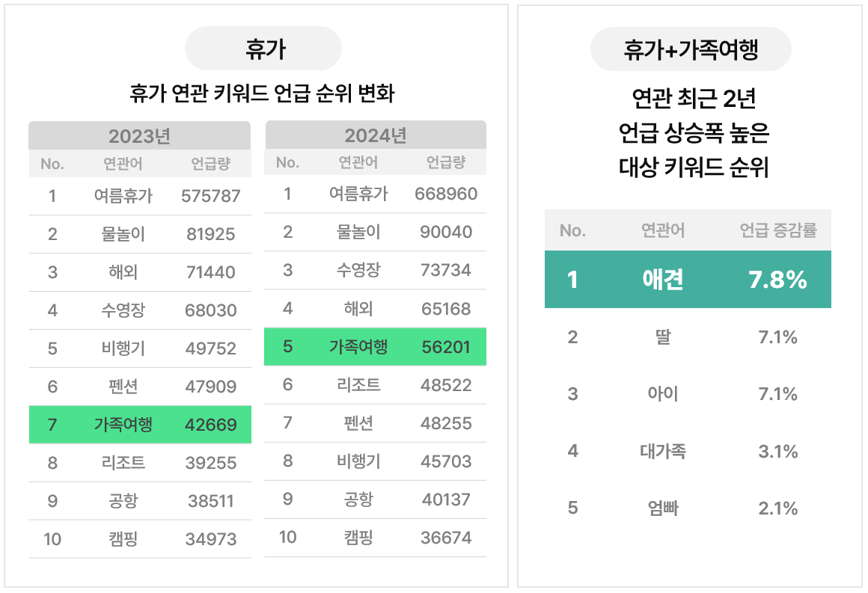This screenshot has width=868, height=593.
Task: Click highlighted 가족여행 row in 2024 table
Action: [x=376, y=347]
